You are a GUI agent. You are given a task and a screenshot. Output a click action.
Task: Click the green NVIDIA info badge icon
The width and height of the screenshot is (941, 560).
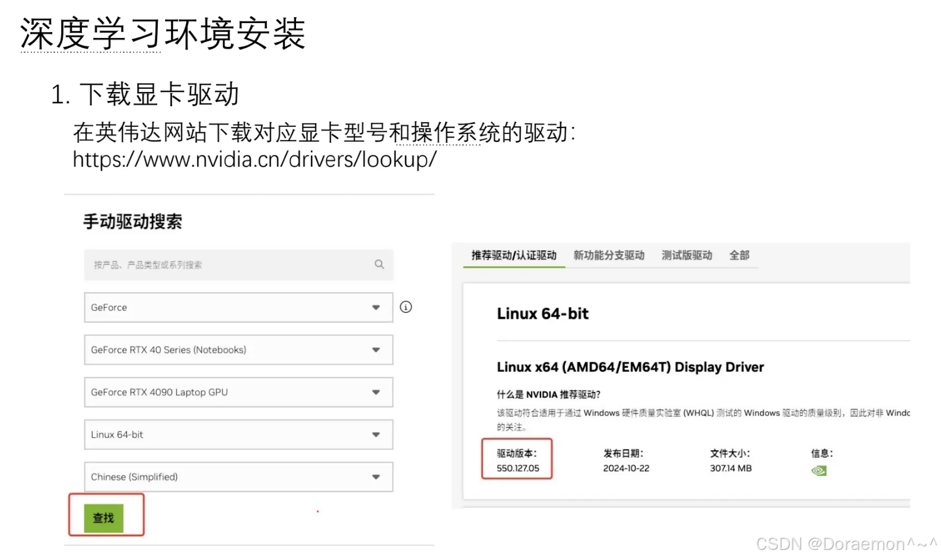[819, 470]
